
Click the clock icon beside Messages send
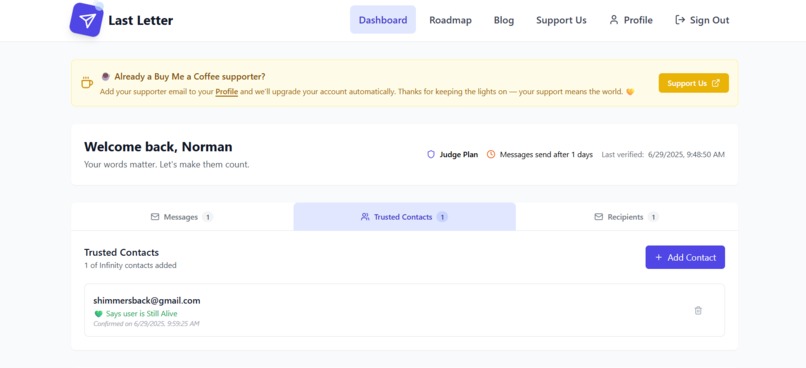pos(491,154)
